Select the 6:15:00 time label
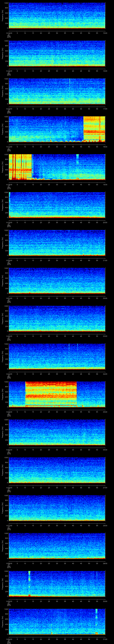The image size is (114, 644). [x=9, y=71]
